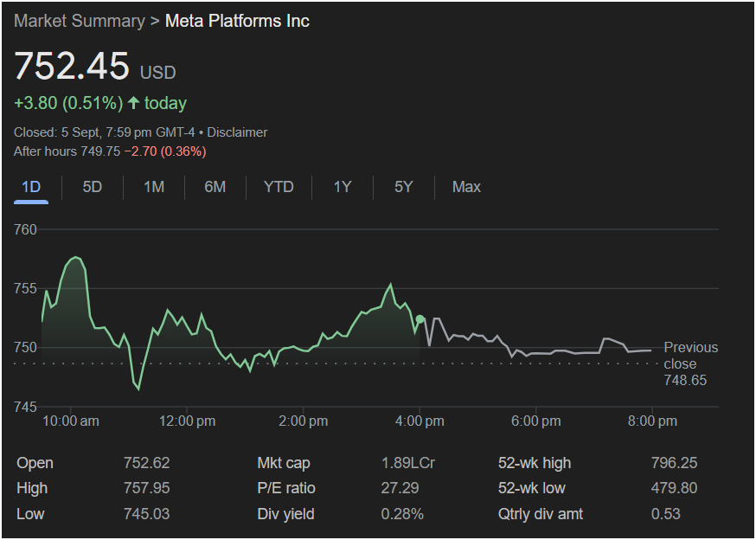Screen dimensions: 756x540
Task: Open the Market Summary breadcrumb link
Action: pyautogui.click(x=80, y=22)
